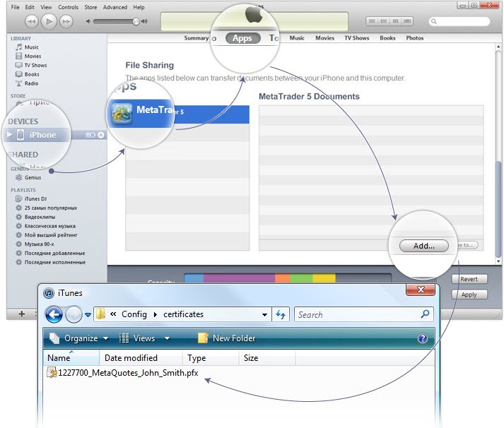Viewport: 504px width, 428px height.
Task: Click the Forward arrow in file dialog
Action: (74, 315)
